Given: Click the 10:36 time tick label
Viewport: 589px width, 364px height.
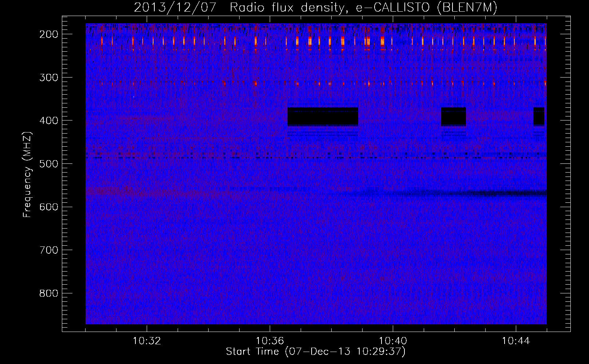Looking at the screenshot, I should tap(270, 341).
